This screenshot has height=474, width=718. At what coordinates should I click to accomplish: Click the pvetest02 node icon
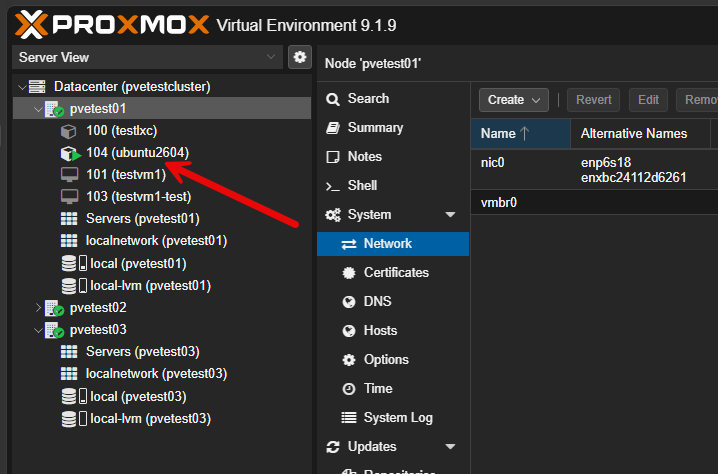click(54, 308)
